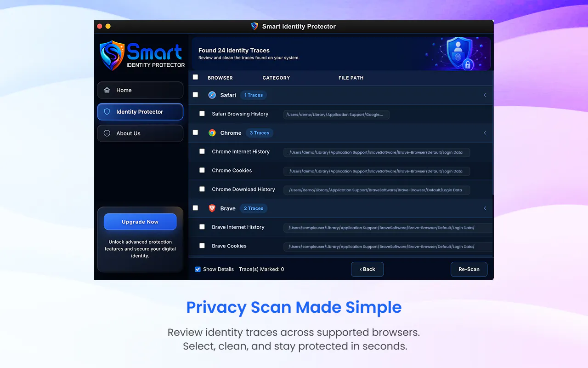Screen dimensions: 588x368
Task: Mark Brave Cookies checkbox
Action: point(202,246)
